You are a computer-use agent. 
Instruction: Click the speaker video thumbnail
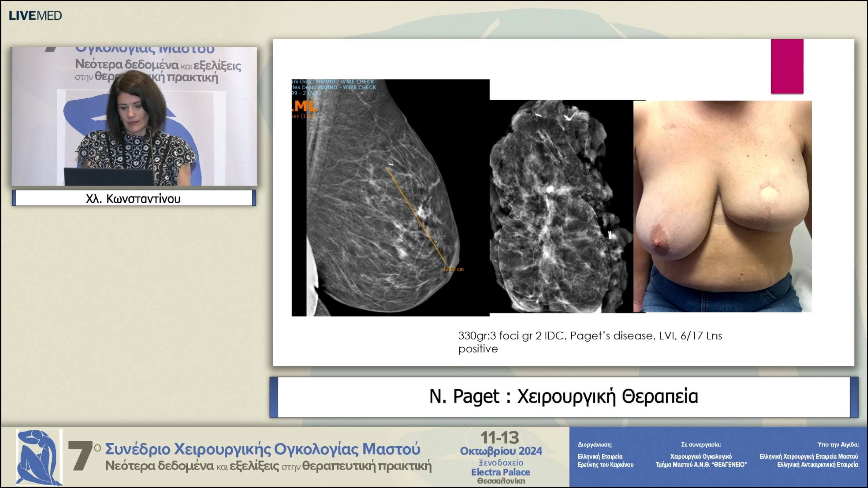point(134,116)
